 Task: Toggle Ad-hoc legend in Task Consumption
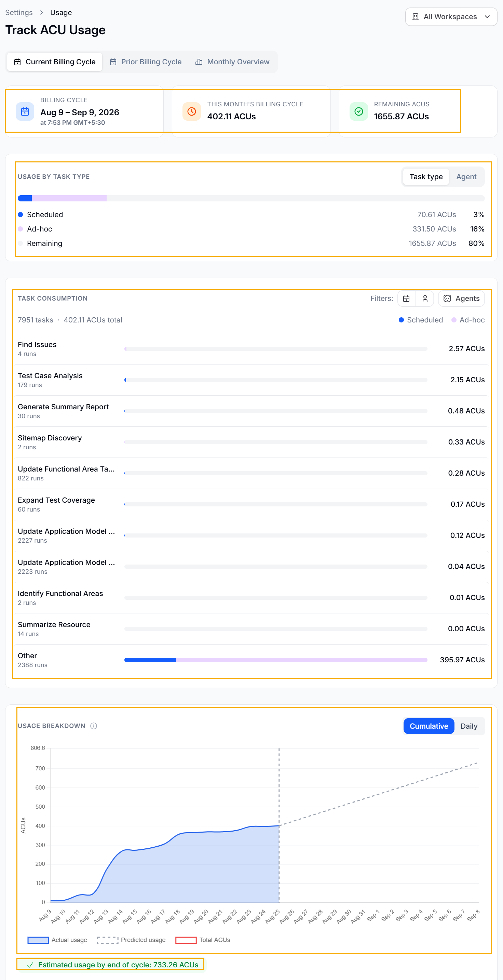tap(468, 320)
